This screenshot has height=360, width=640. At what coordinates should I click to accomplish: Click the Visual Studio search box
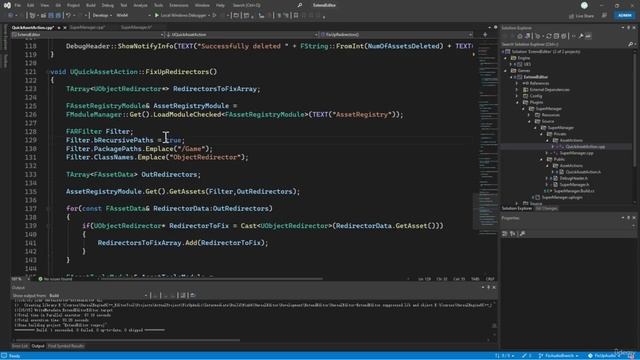pyautogui.click(x=267, y=5)
